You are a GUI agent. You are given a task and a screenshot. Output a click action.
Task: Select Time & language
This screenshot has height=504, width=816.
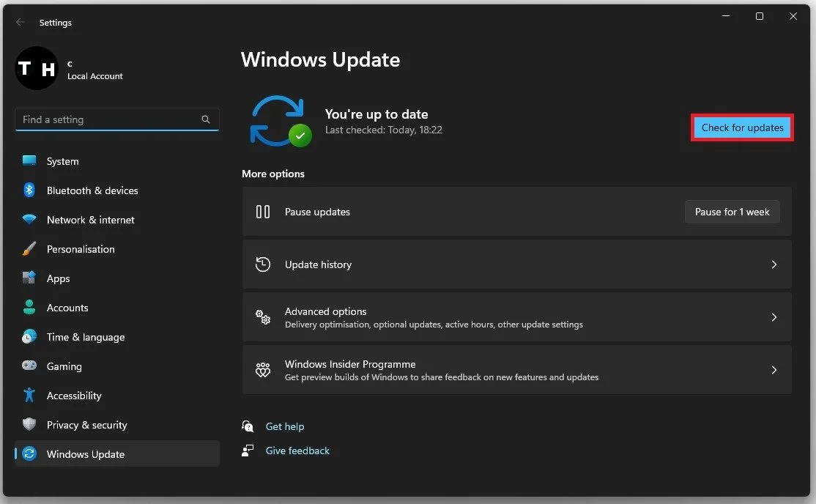[x=117, y=336]
